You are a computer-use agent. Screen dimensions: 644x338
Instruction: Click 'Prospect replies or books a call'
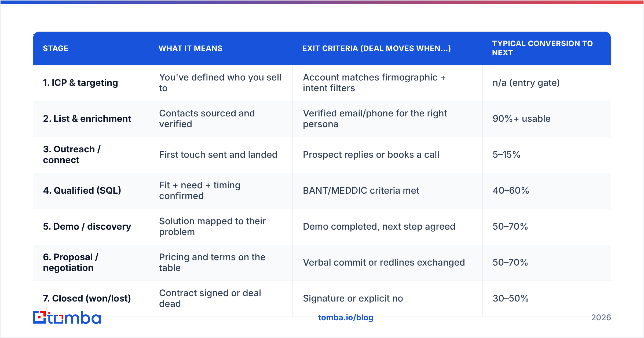pos(371,155)
